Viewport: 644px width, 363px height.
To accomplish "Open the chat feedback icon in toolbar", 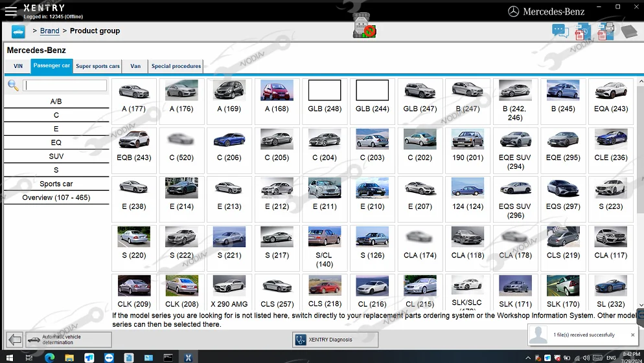I will (560, 31).
